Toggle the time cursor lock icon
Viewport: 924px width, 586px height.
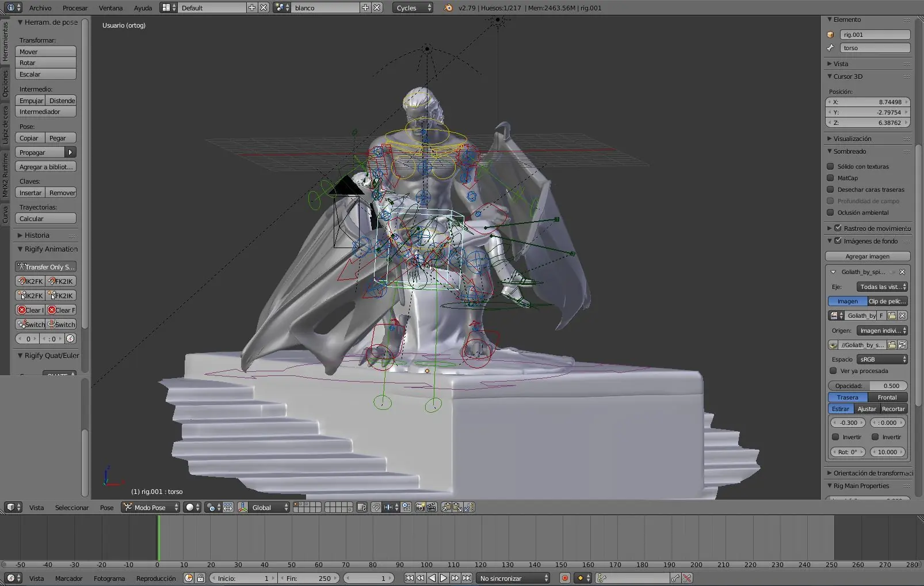200,578
